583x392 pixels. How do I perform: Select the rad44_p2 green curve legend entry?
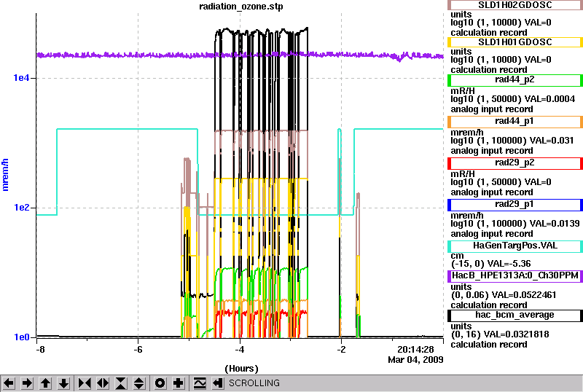pyautogui.click(x=515, y=80)
